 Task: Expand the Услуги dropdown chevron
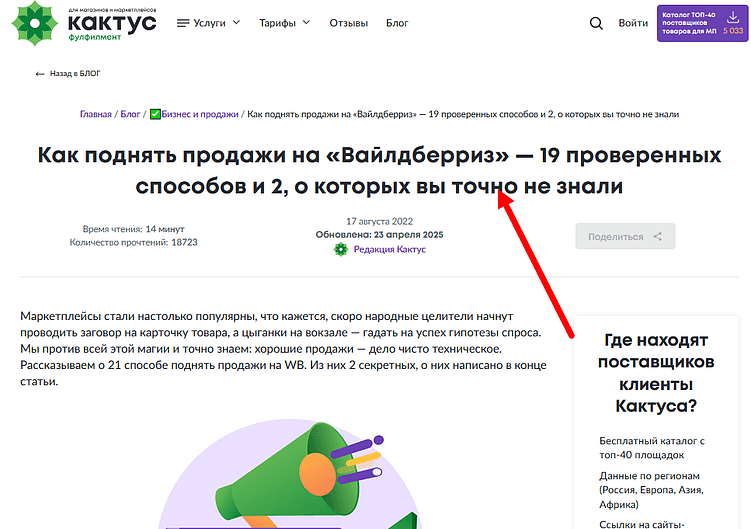coord(236,23)
